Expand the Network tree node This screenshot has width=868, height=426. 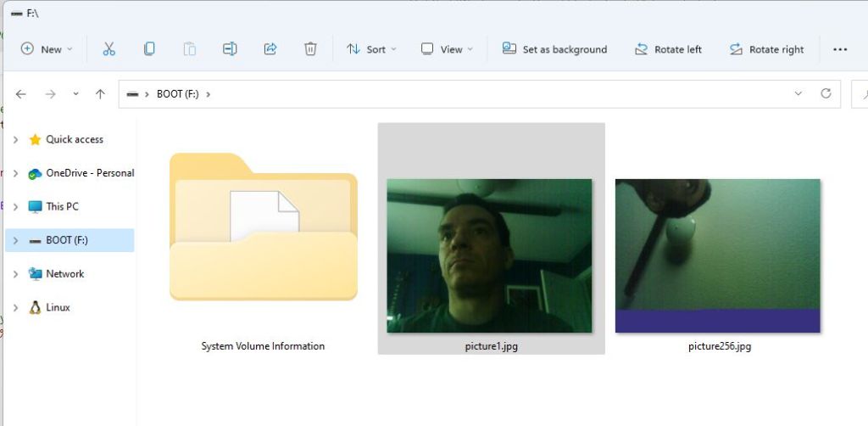click(15, 273)
